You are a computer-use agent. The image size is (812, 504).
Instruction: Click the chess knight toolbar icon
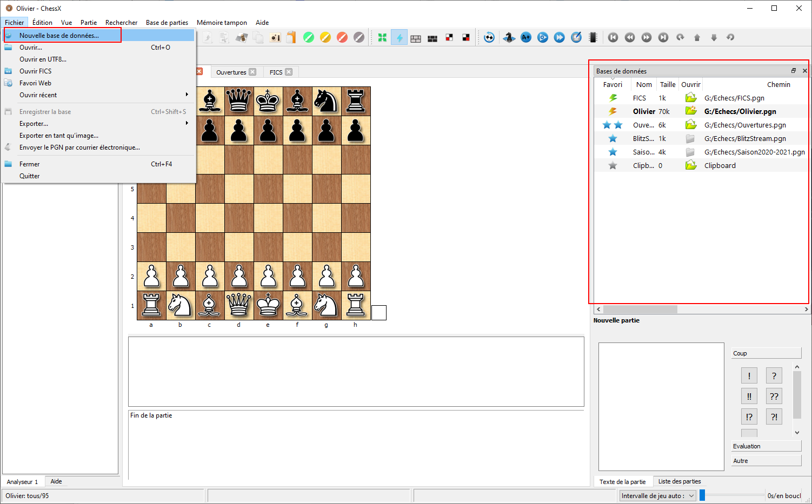click(509, 37)
